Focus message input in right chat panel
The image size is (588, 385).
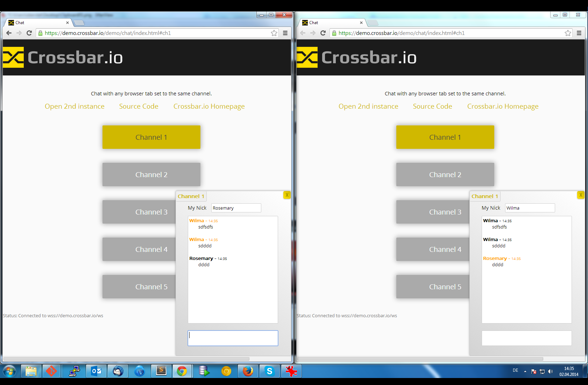[527, 338]
